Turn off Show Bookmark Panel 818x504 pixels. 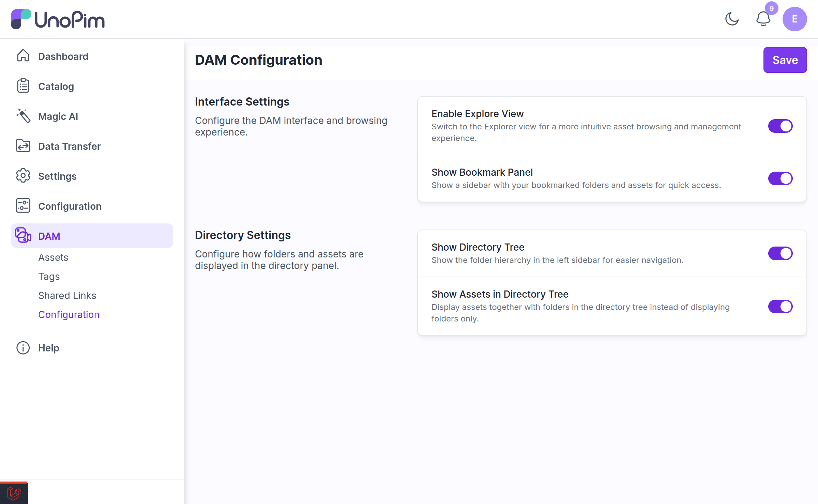pyautogui.click(x=780, y=178)
